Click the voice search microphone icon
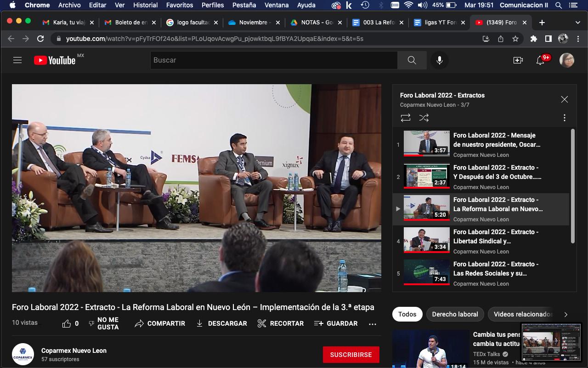 [440, 60]
